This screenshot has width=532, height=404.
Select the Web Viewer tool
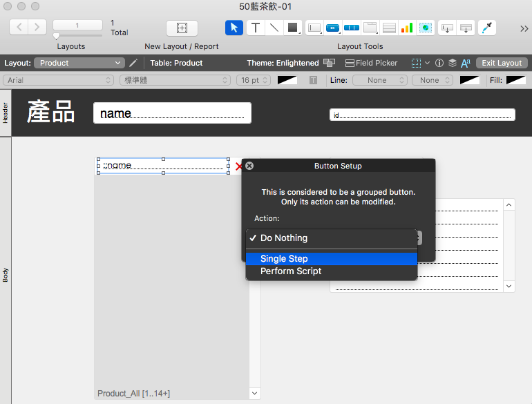426,28
